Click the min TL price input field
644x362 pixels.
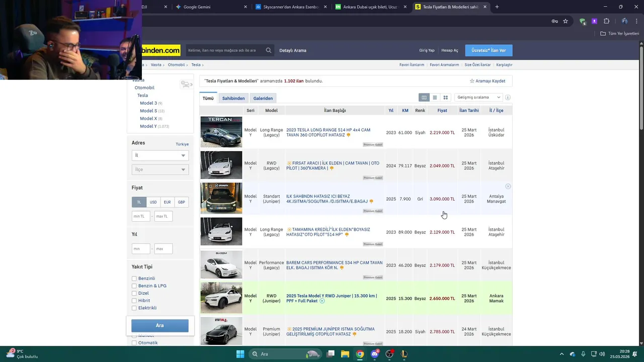click(x=141, y=216)
